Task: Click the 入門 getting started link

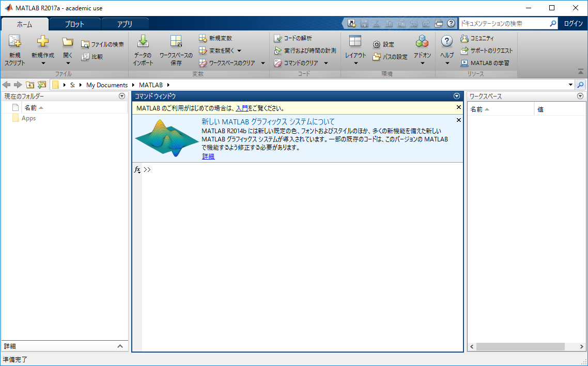Action: tap(241, 108)
